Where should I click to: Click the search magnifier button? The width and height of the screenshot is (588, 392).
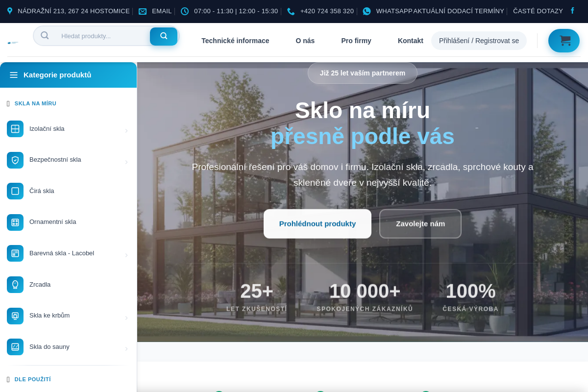(164, 36)
